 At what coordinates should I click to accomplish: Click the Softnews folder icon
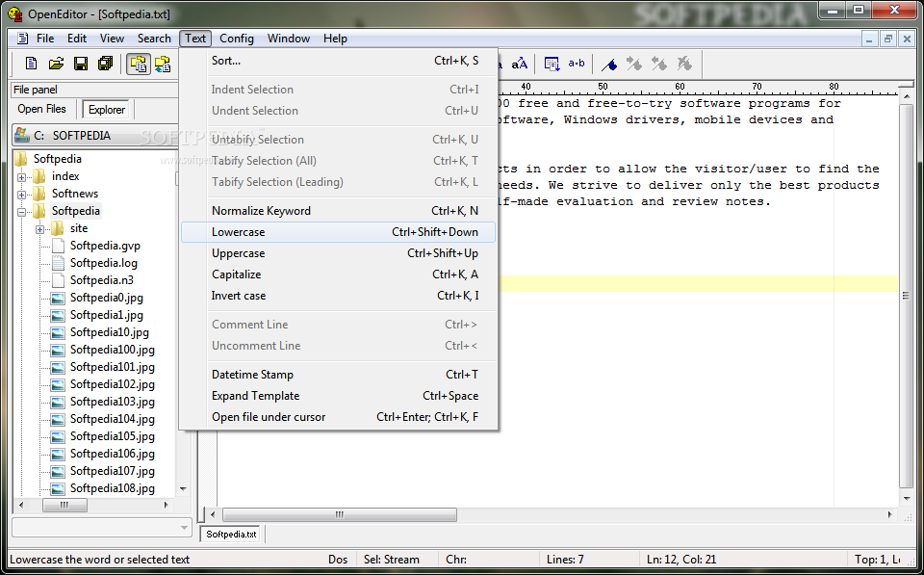(x=39, y=194)
